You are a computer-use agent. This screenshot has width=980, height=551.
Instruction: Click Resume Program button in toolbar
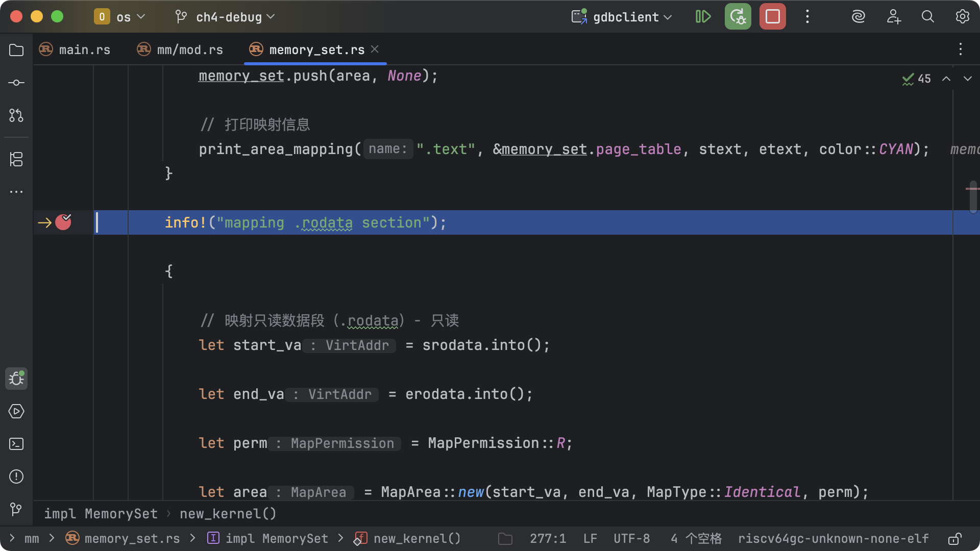tap(703, 17)
